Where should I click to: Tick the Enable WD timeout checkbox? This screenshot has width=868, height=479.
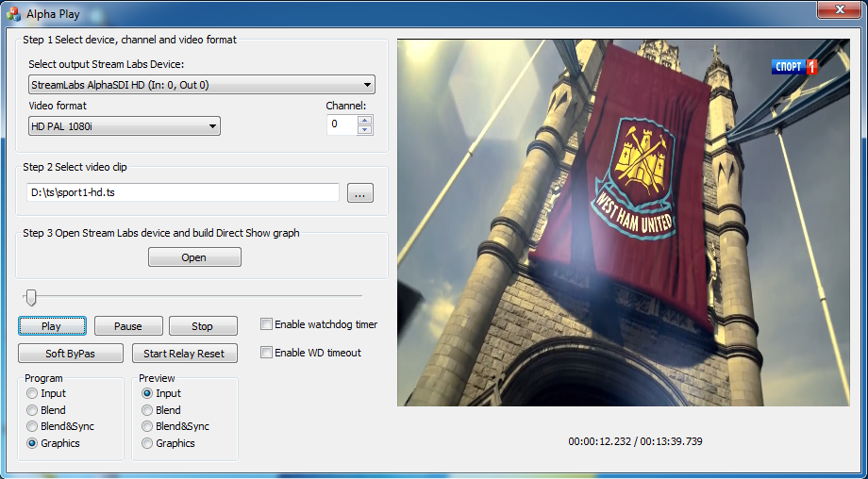point(267,353)
